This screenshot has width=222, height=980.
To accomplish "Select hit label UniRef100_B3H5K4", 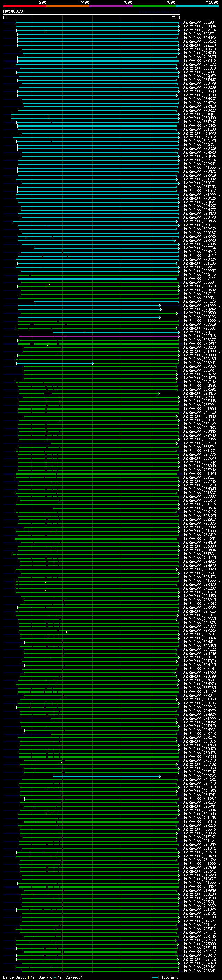I will click(x=199, y=508).
